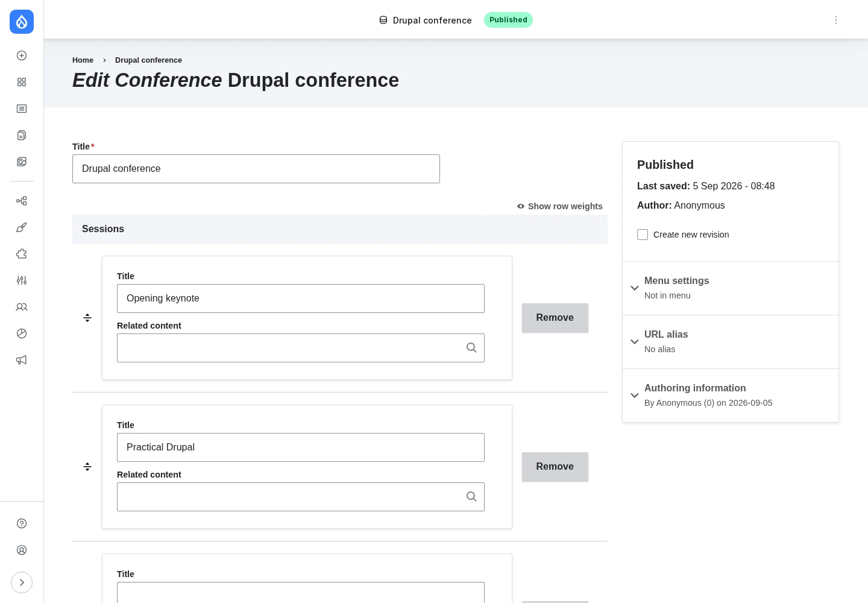Screen dimensions: 868x603
Task: Expand the sidebar with the arrow button
Action: pos(22,582)
